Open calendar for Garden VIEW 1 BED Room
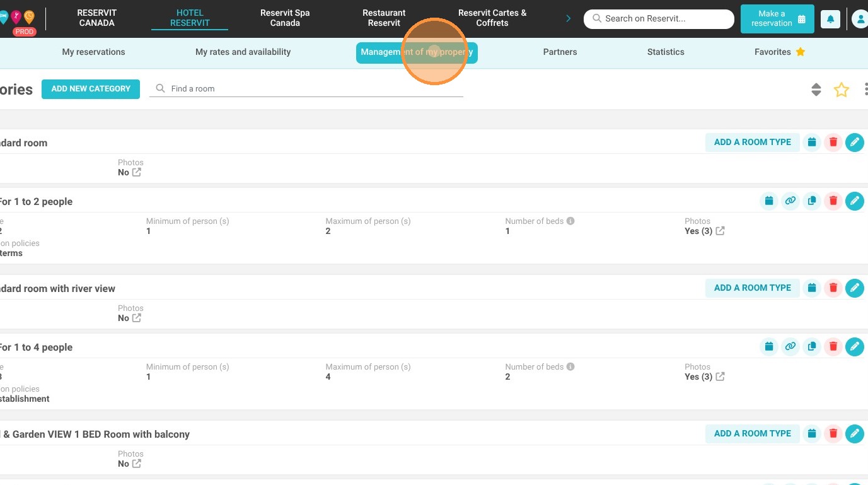 pyautogui.click(x=812, y=434)
